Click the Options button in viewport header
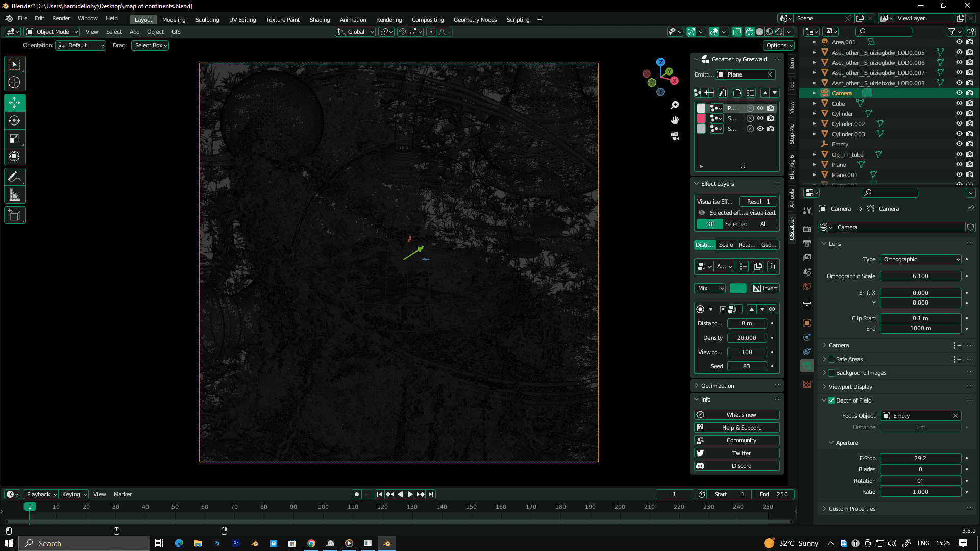 [779, 45]
